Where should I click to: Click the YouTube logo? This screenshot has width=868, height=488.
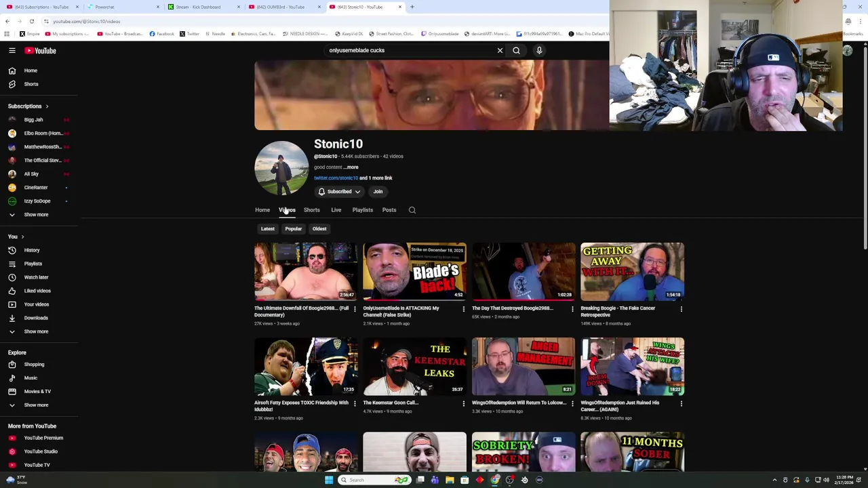[x=40, y=50]
